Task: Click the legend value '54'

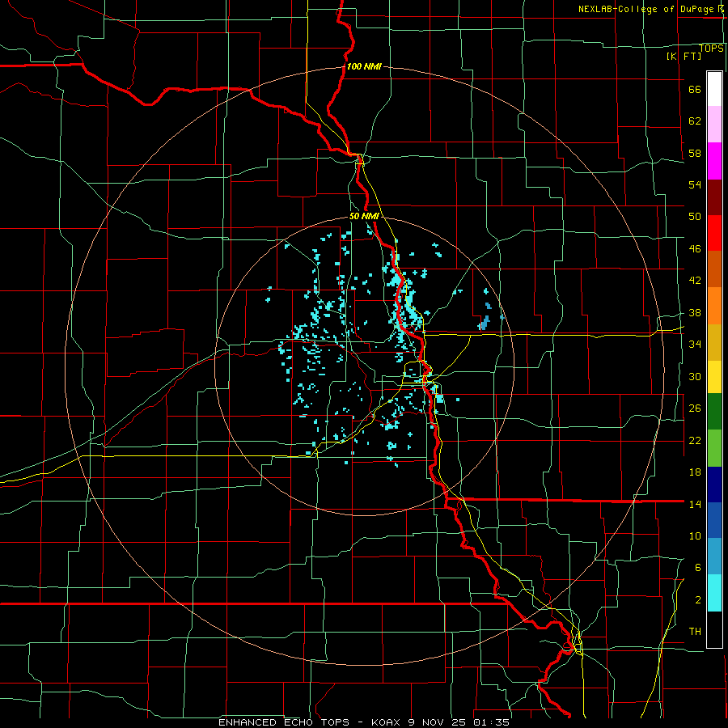Action: 695,184
